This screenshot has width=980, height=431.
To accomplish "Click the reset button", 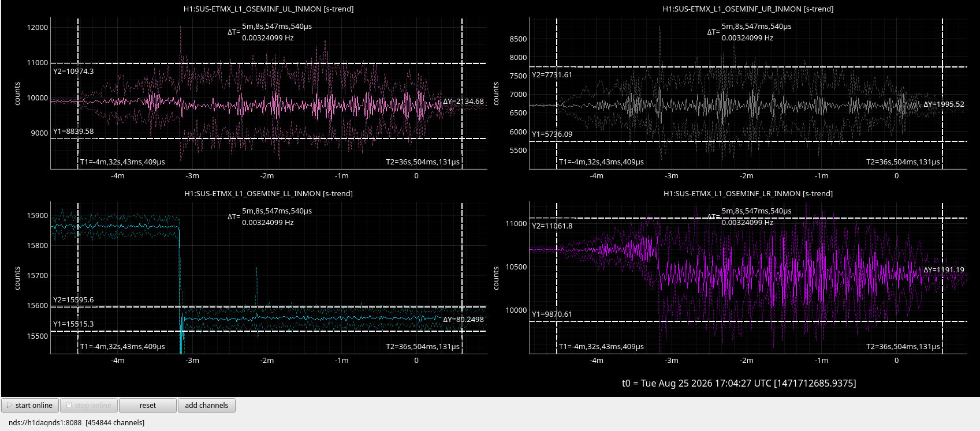I will coord(148,405).
